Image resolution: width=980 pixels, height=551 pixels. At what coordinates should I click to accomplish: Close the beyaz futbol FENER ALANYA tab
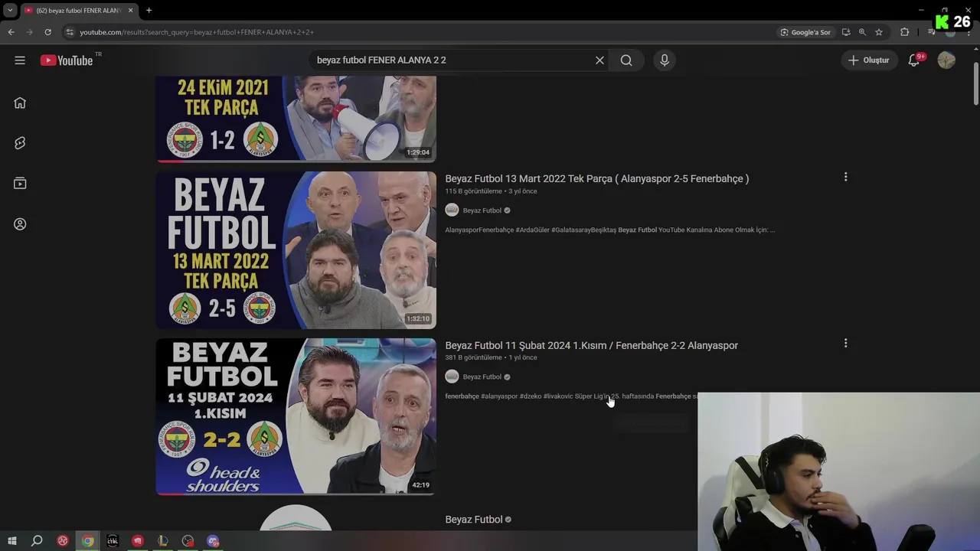pos(130,11)
